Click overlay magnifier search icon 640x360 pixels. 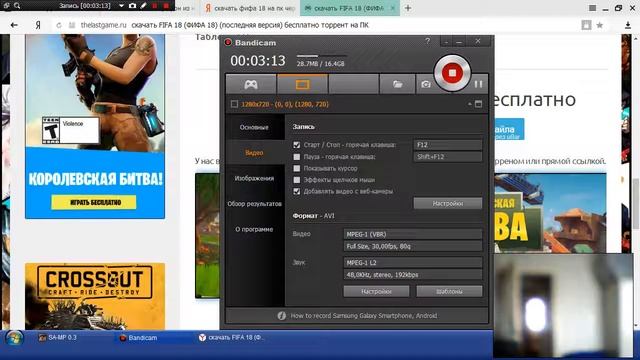[x=17, y=6]
